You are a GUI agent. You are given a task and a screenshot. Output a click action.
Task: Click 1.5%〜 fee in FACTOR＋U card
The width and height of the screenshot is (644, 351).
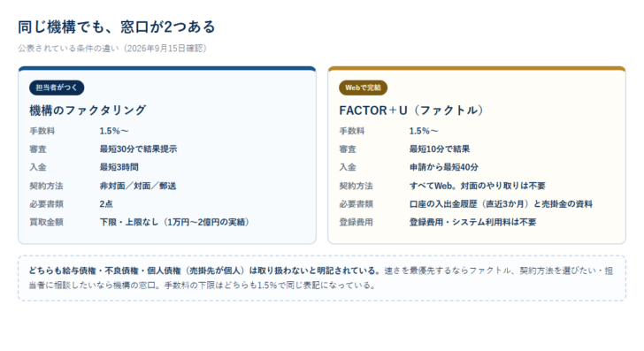(424, 131)
